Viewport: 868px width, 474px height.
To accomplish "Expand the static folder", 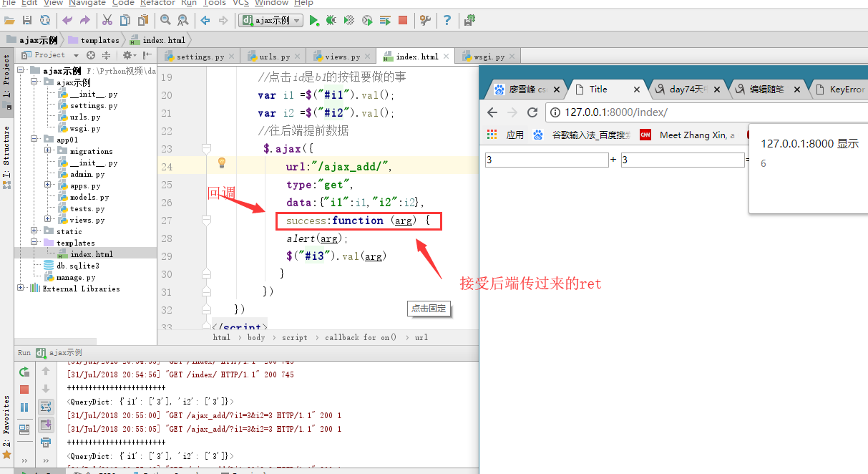I will click(x=34, y=231).
